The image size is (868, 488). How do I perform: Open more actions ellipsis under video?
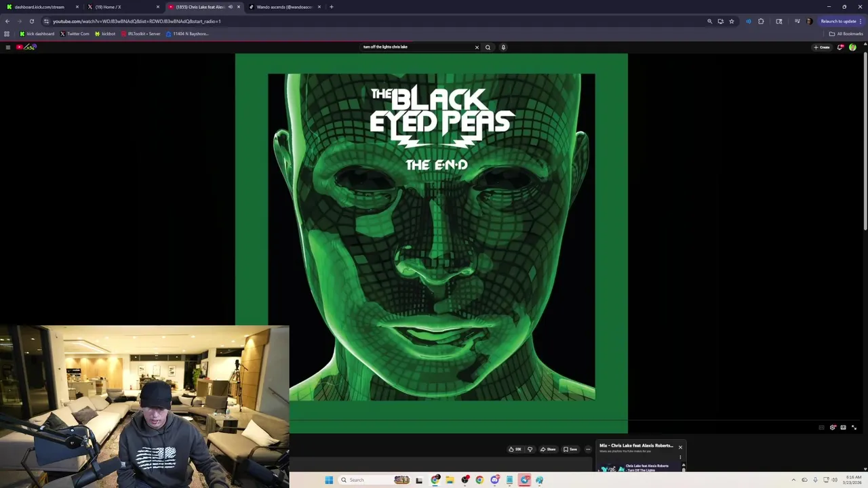pos(588,449)
